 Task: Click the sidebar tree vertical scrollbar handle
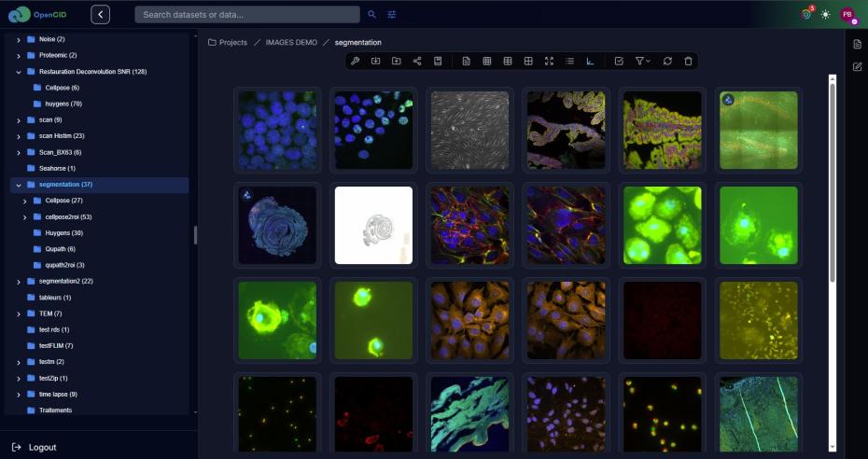195,235
